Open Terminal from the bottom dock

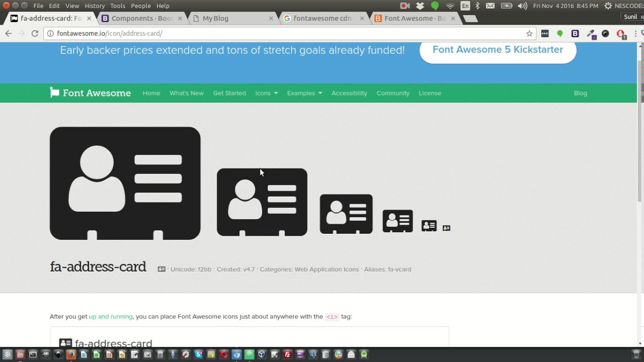[33, 354]
